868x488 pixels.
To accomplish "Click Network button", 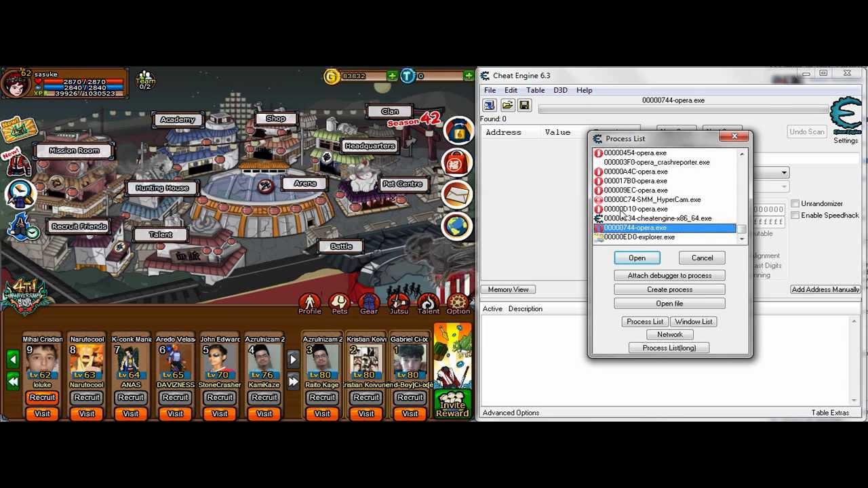I will click(x=669, y=334).
